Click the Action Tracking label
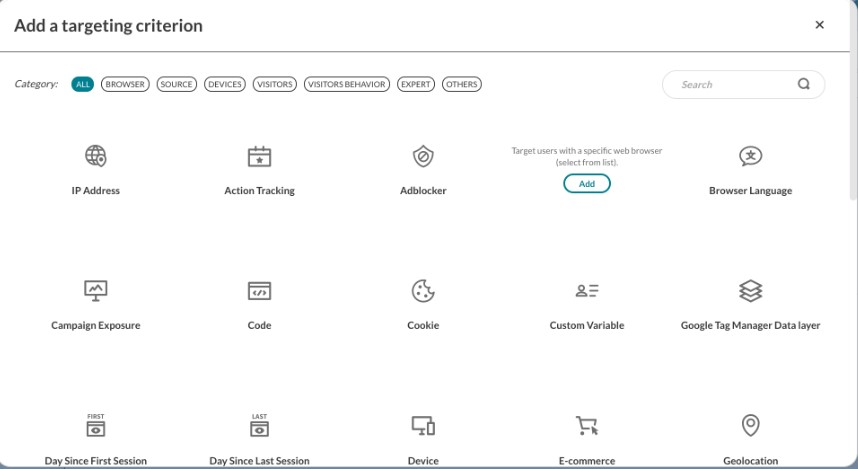The height and width of the screenshot is (469, 858). (259, 190)
